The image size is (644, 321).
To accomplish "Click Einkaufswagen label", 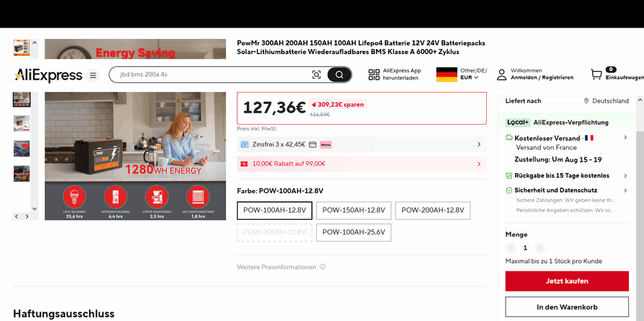I will pos(625,78).
